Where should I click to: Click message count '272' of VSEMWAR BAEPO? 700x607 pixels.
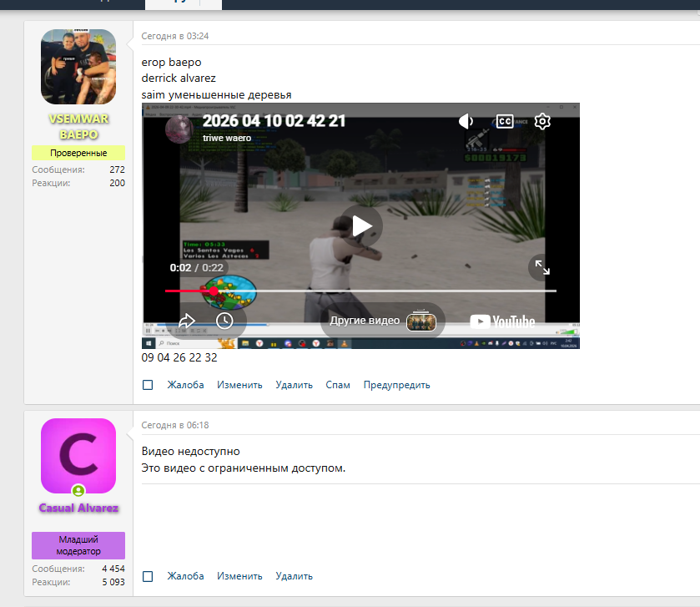[x=117, y=169]
